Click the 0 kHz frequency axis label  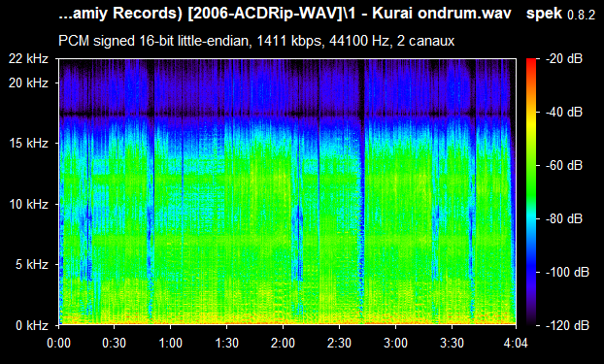32,325
